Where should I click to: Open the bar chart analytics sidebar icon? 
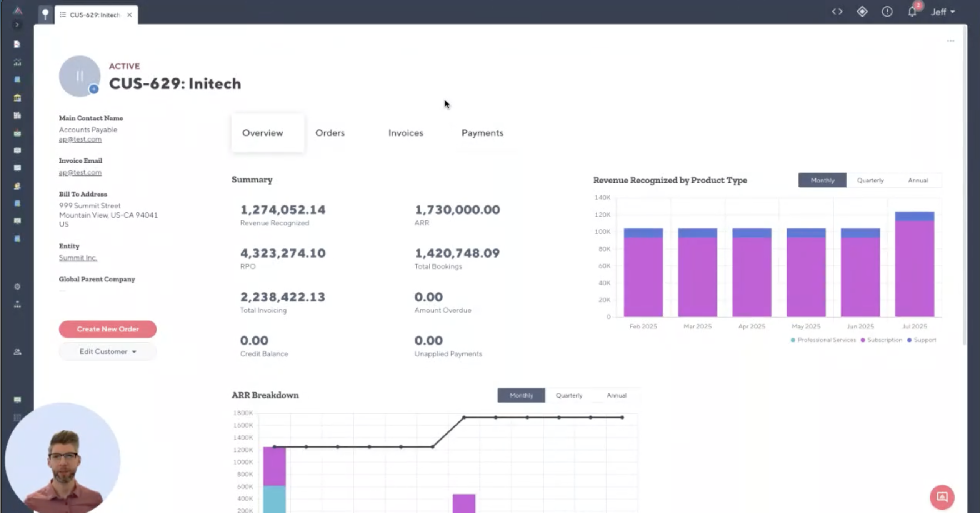[17, 62]
